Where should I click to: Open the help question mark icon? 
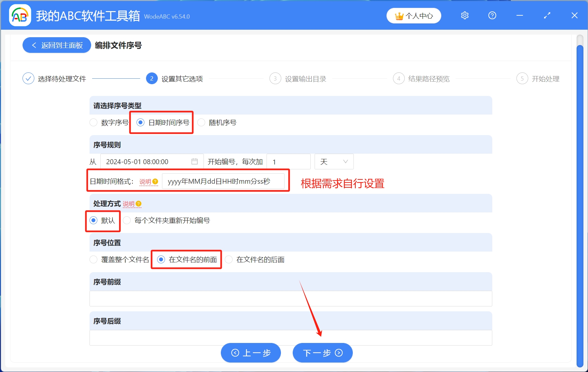(492, 15)
